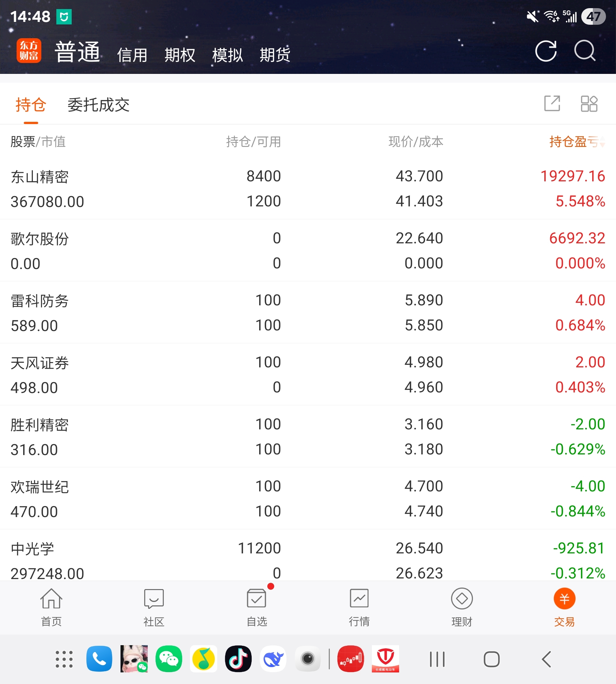Viewport: 616px width, 684px height.
Task: Tap profit value 6692.32
Action: point(577,238)
